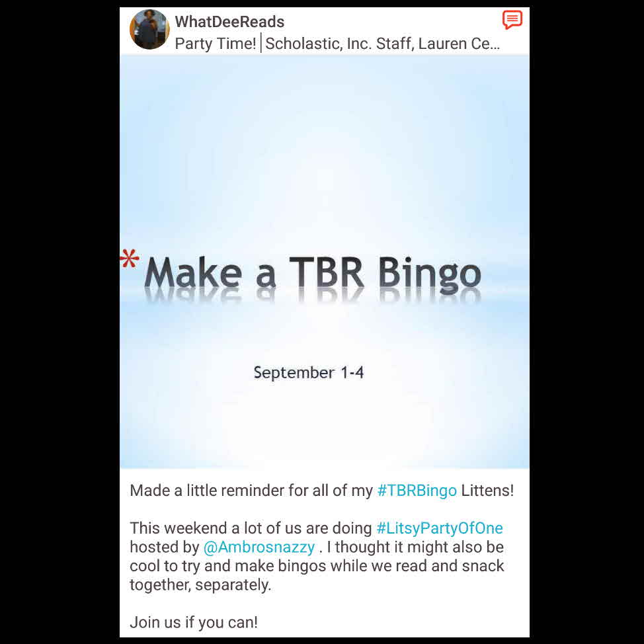Tap the word Littens! in the caption

(x=487, y=491)
